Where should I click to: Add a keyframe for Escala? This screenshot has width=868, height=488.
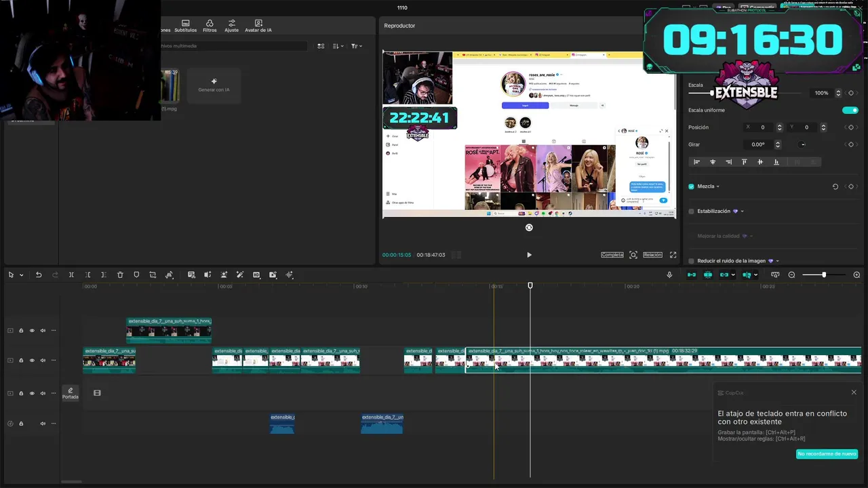[x=851, y=93]
